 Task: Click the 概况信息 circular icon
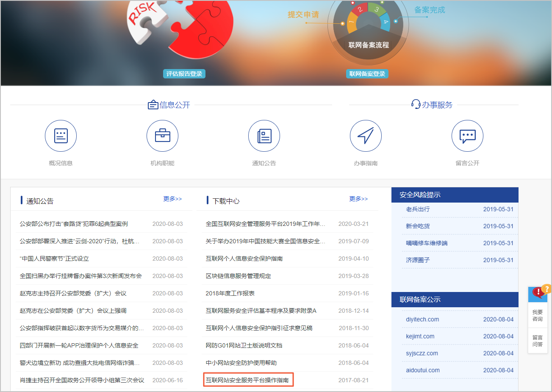pyautogui.click(x=61, y=136)
